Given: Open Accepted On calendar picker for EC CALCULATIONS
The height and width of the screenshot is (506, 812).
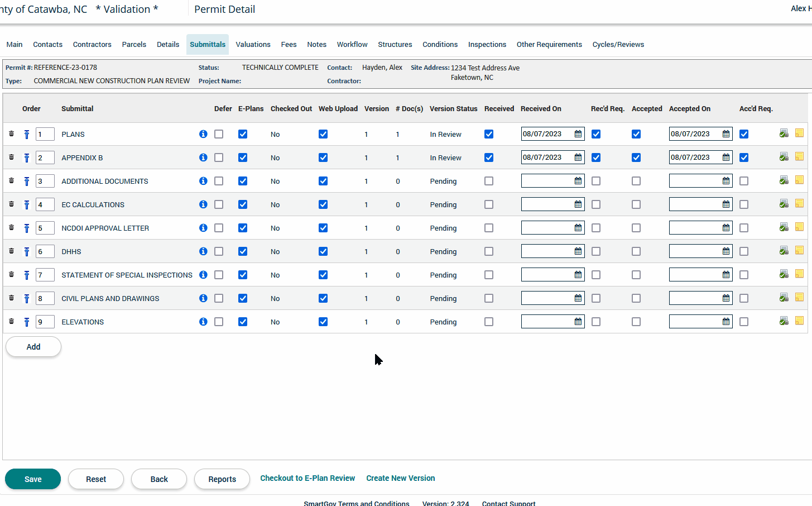Looking at the screenshot, I should point(726,204).
